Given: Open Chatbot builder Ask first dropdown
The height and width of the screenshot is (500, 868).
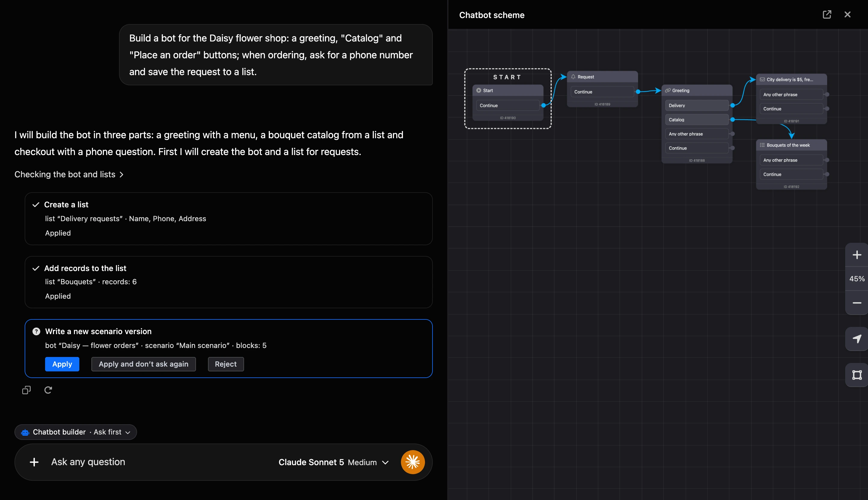Looking at the screenshot, I should click(75, 432).
